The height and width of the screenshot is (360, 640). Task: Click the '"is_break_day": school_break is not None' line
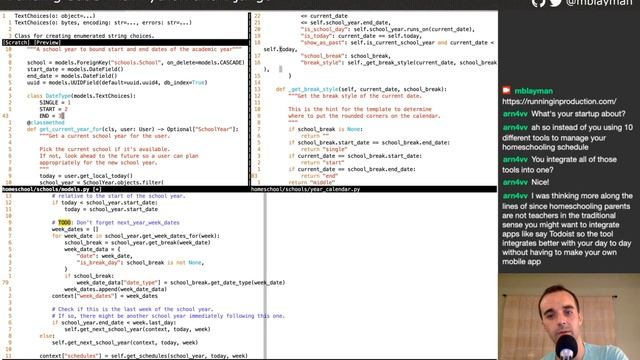pyautogui.click(x=140, y=263)
